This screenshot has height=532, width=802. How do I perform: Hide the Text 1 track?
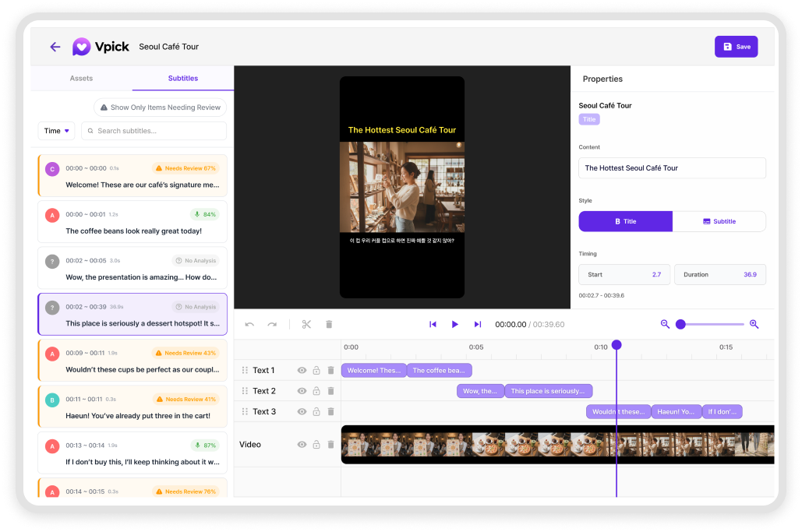click(x=302, y=371)
